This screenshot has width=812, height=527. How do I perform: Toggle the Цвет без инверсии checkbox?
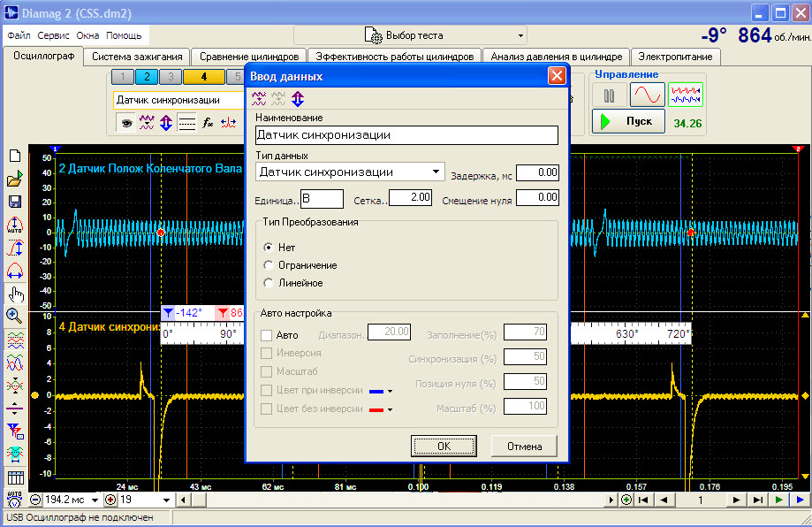click(266, 409)
